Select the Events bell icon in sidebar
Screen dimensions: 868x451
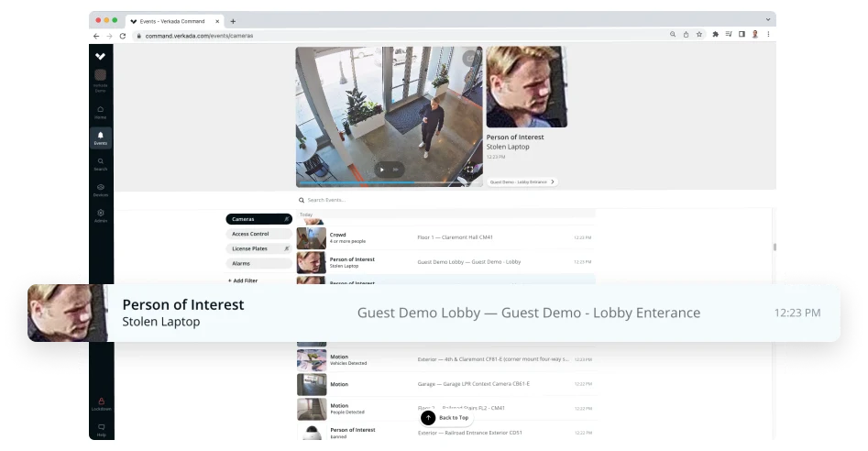[100, 137]
